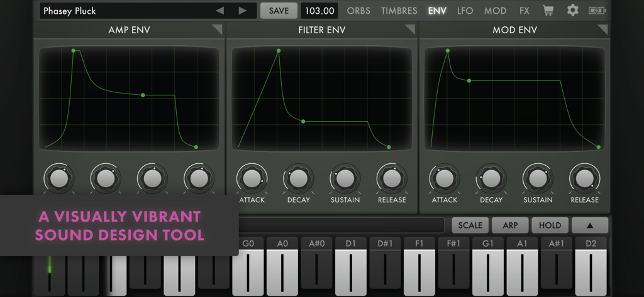Click Filter Env sustain node
The width and height of the screenshot is (644, 297).
pyautogui.click(x=303, y=121)
